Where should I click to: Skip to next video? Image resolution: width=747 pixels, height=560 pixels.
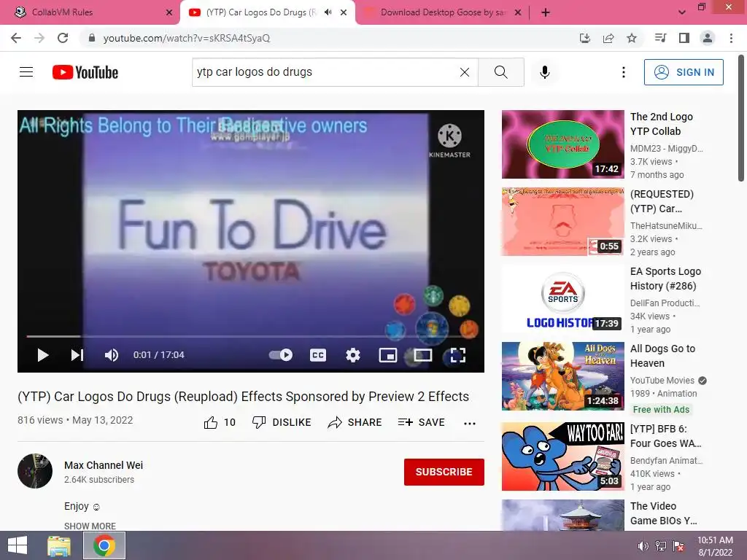(77, 355)
